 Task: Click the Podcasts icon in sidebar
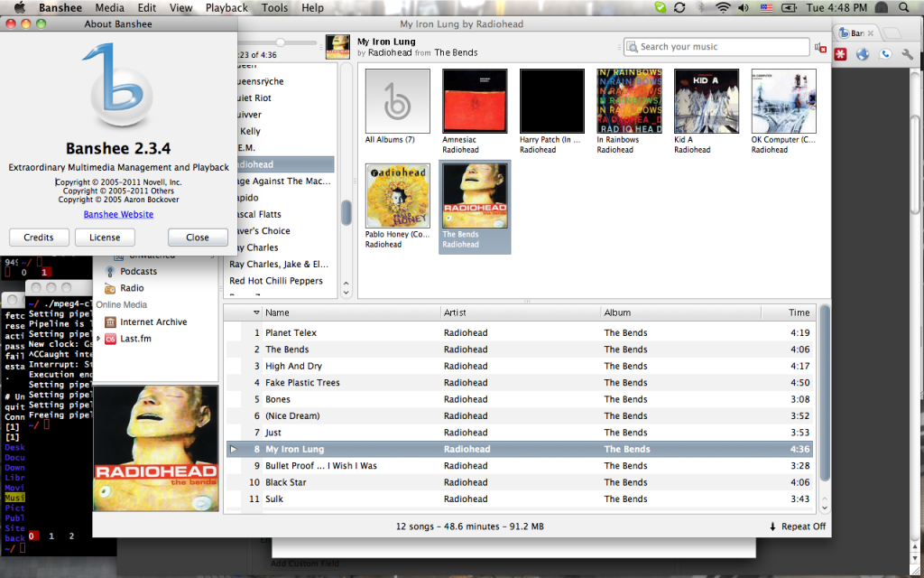(x=109, y=271)
